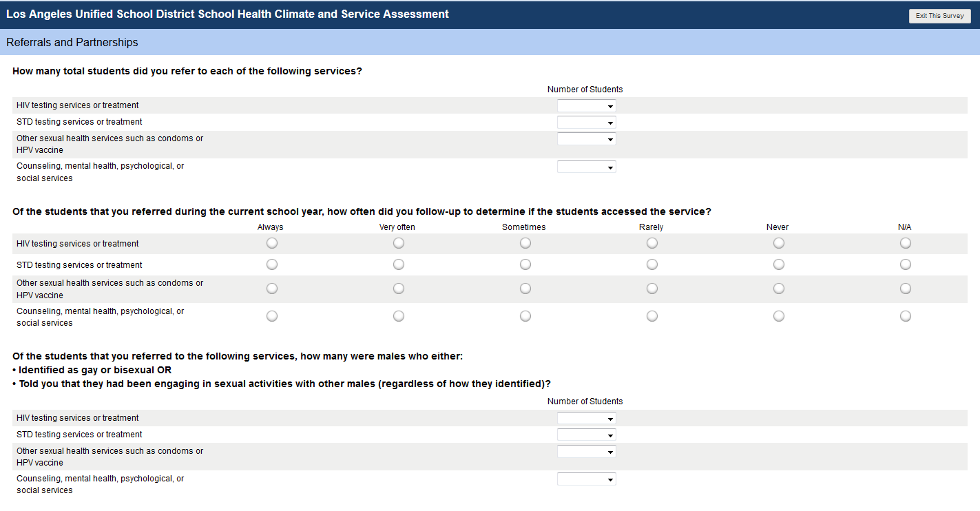Open condoms/HPV vaccine dropdown in third question
Screen dimensions: 980x511
click(586, 452)
